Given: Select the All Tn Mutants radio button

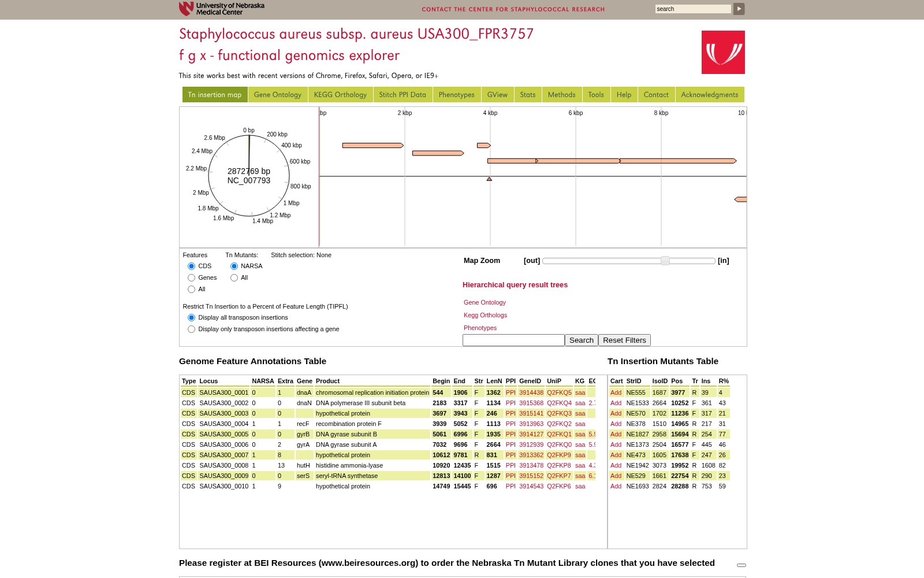Looking at the screenshot, I should coord(234,278).
